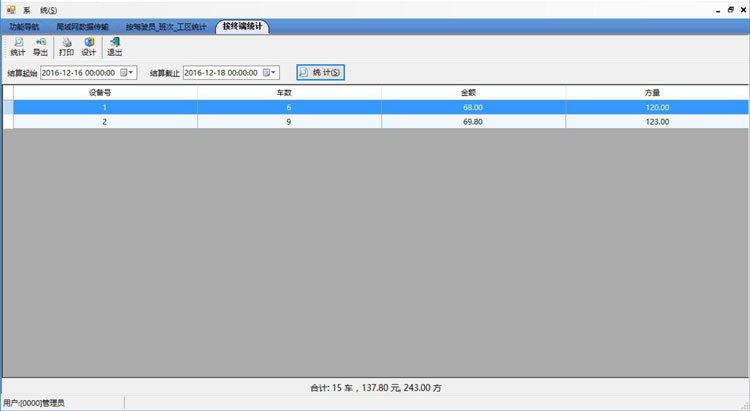Open the 设计 design tool
Image resolution: width=750 pixels, height=411 pixels.
[89, 46]
